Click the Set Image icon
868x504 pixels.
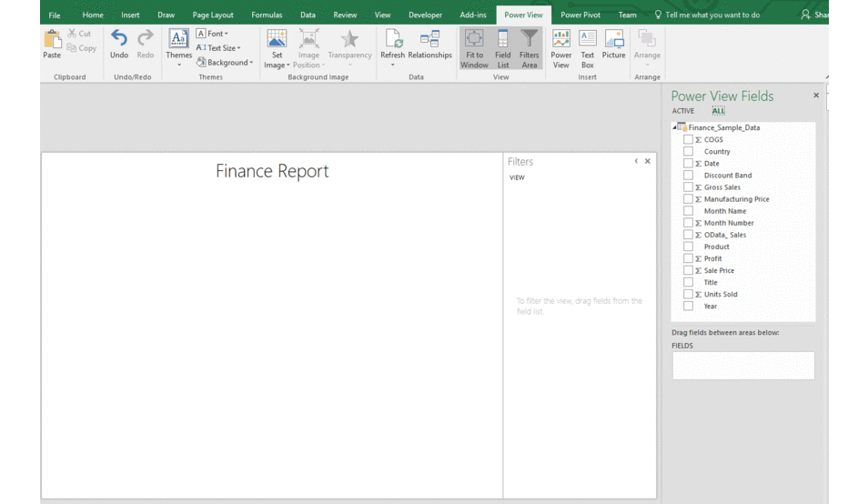(277, 39)
